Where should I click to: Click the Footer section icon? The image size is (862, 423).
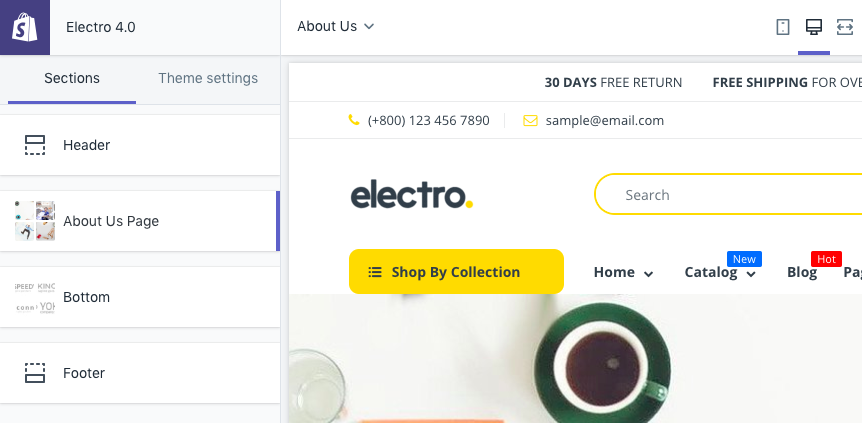point(35,373)
